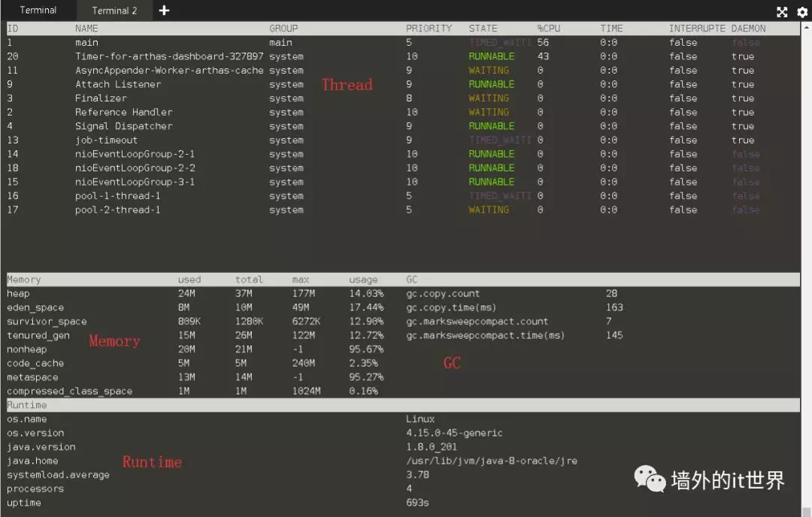This screenshot has height=517, width=812.
Task: Open a new terminal tab with plus icon
Action: [164, 11]
